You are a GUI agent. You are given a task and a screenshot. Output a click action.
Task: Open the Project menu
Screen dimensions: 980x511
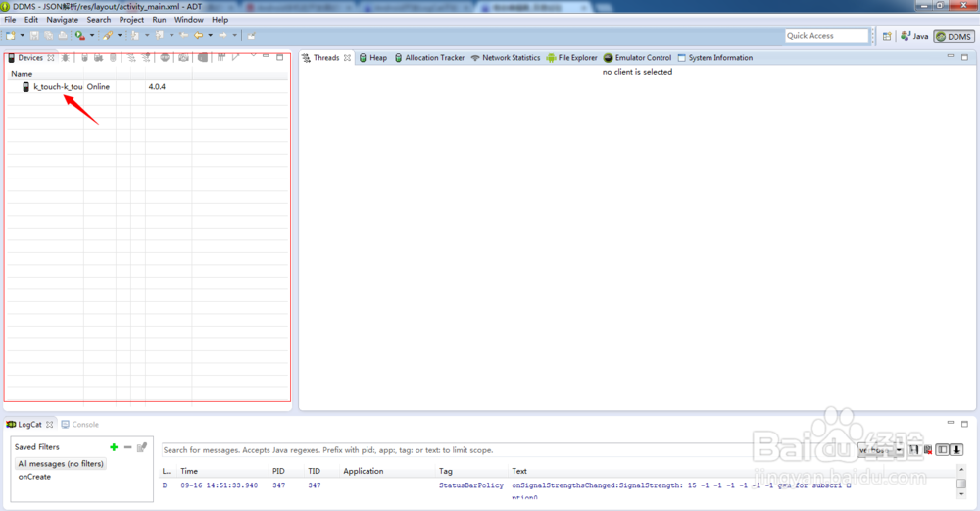click(131, 20)
